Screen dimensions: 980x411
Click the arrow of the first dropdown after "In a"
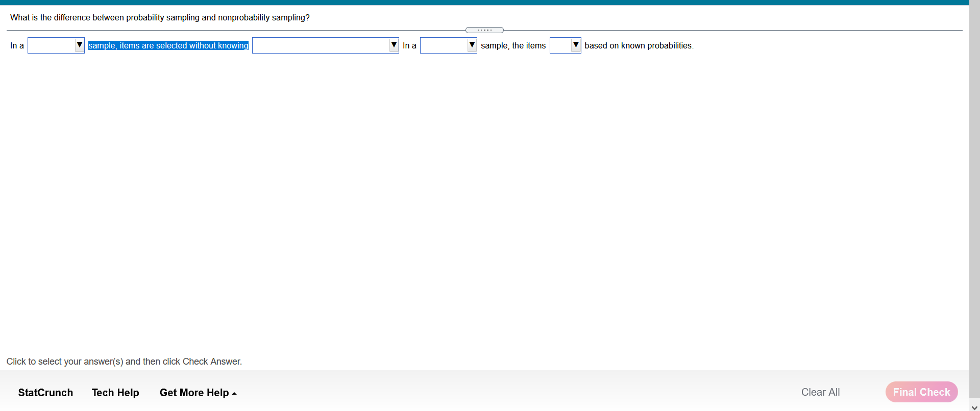pos(80,45)
